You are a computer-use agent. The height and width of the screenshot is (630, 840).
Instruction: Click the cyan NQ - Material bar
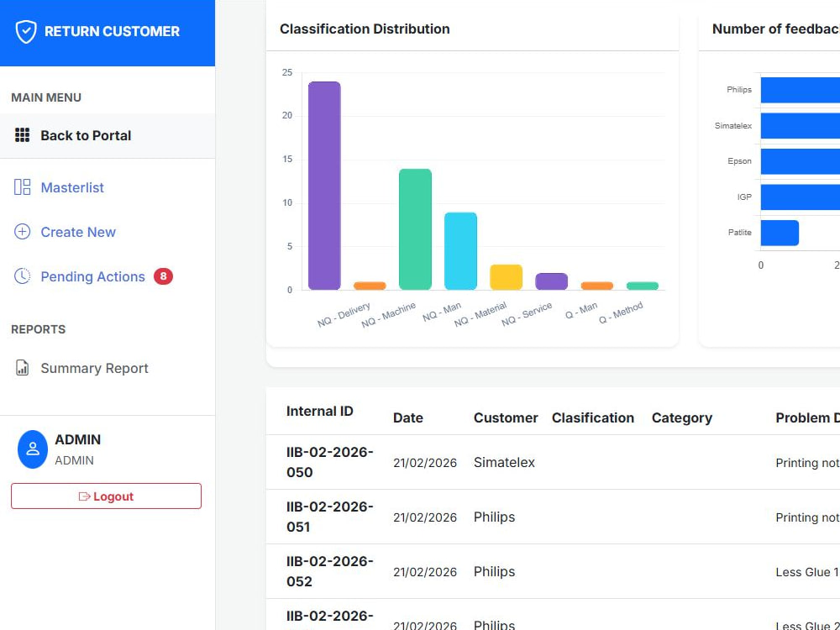click(x=460, y=251)
